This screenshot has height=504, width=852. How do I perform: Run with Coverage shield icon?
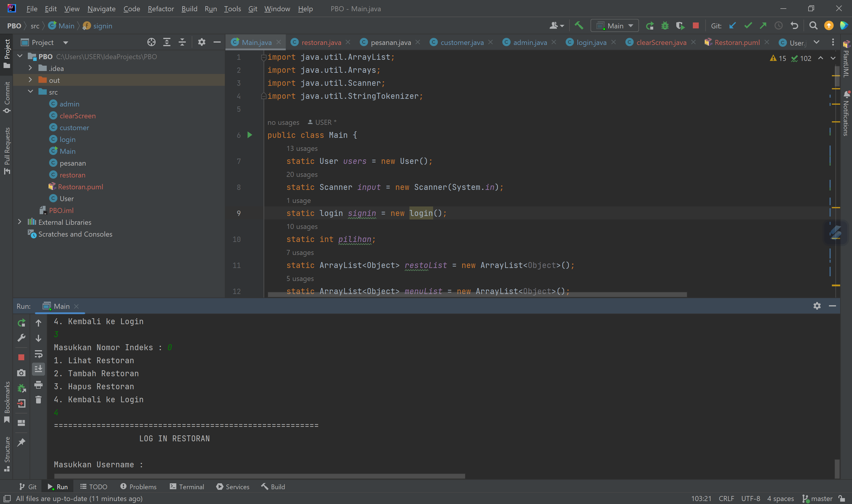coord(680,26)
